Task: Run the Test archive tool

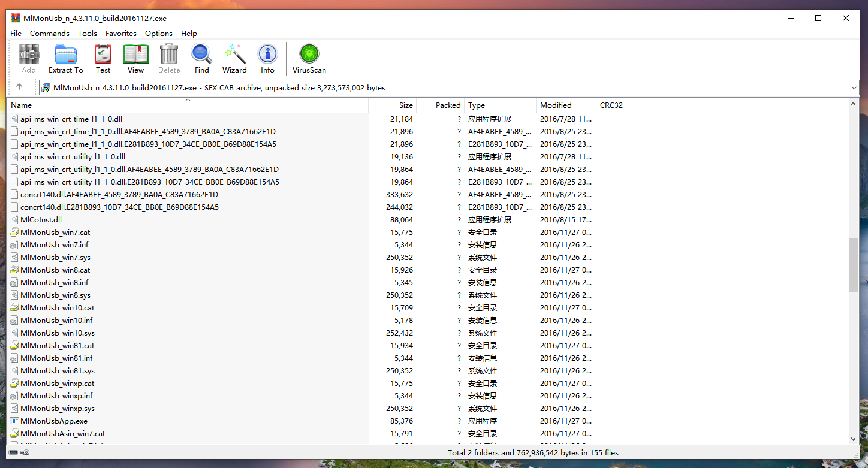Action: (x=103, y=59)
